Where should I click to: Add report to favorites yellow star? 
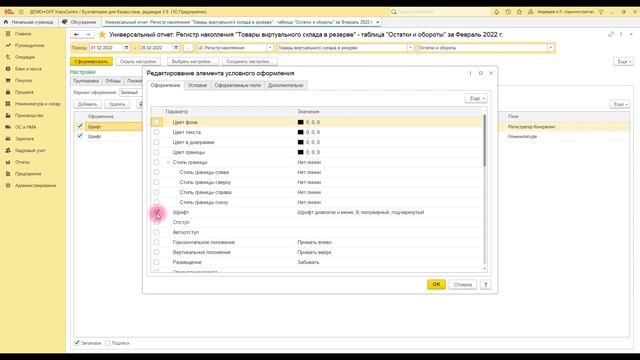tap(102, 35)
